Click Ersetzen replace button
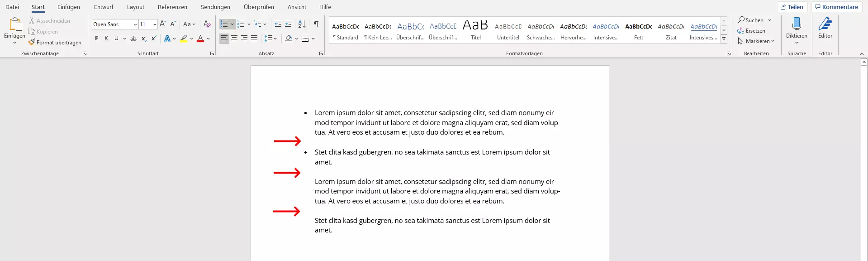The height and width of the screenshot is (261, 868). [751, 30]
